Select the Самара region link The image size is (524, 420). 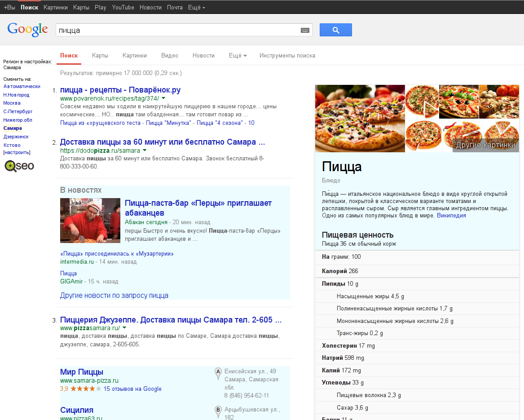(13, 128)
